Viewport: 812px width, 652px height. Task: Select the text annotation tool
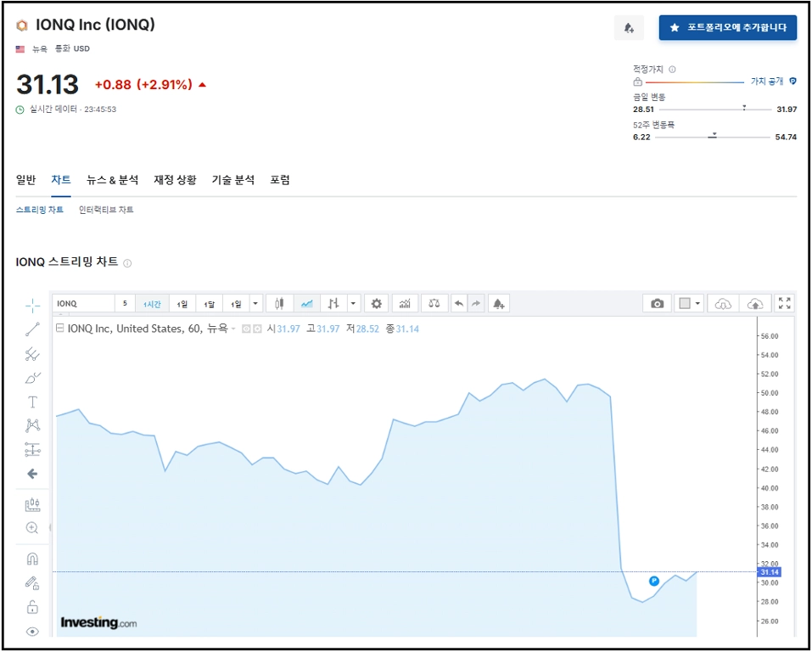pyautogui.click(x=32, y=402)
